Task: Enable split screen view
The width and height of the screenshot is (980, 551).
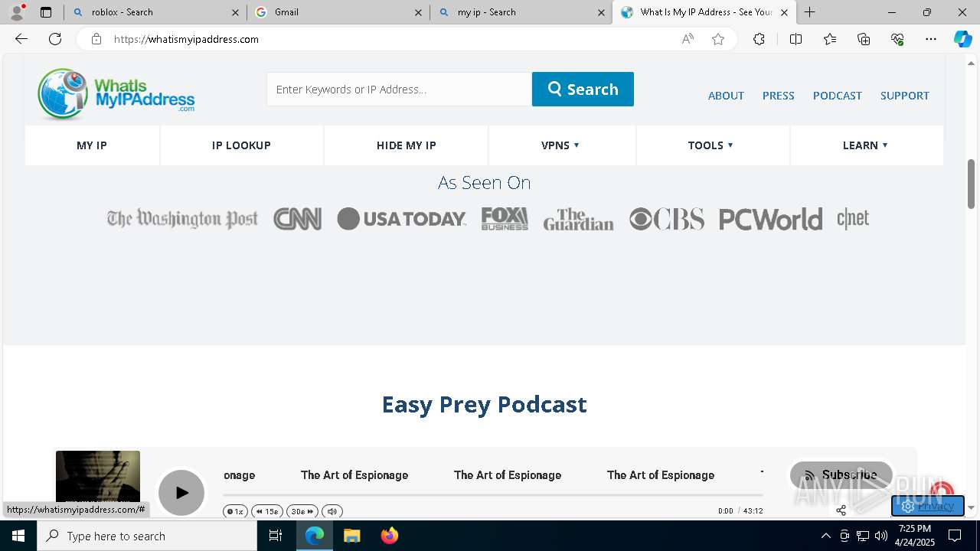Action: (795, 39)
